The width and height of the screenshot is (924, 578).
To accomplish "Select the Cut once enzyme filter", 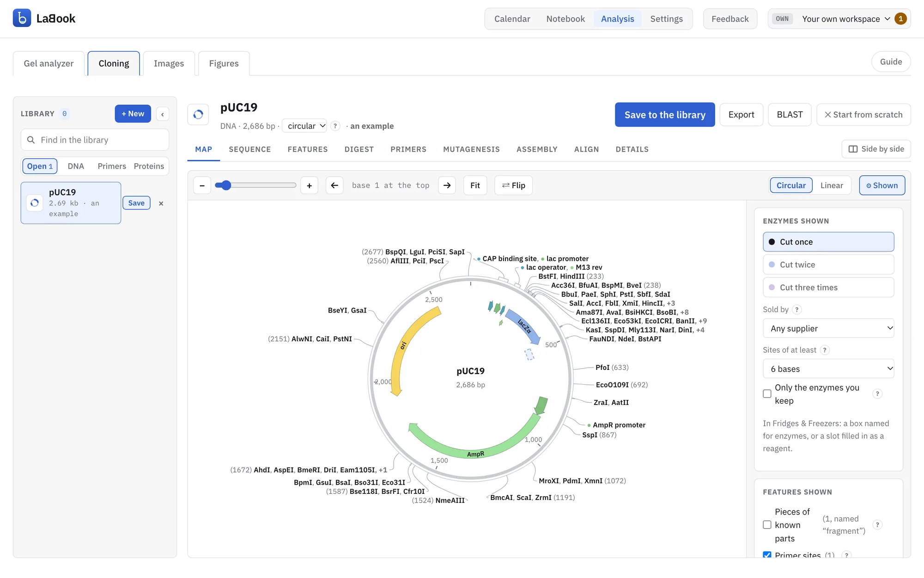I will (x=828, y=242).
